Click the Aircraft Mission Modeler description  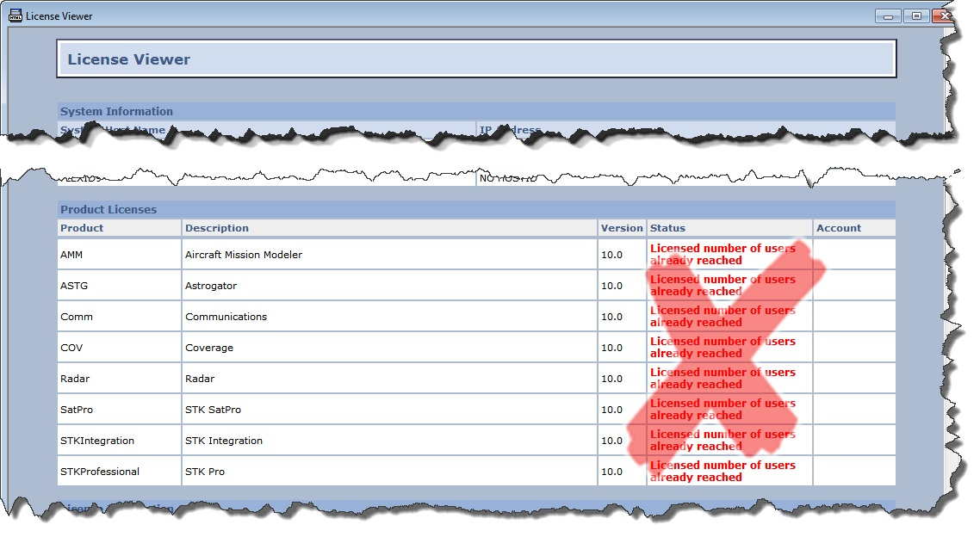[x=244, y=254]
